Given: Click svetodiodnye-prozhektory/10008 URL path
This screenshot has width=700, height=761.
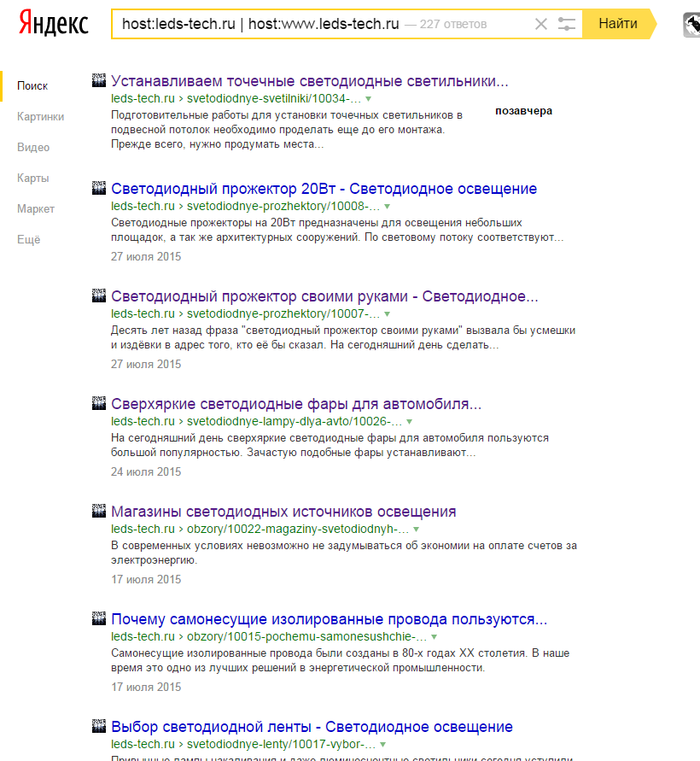Looking at the screenshot, I should click(283, 207).
